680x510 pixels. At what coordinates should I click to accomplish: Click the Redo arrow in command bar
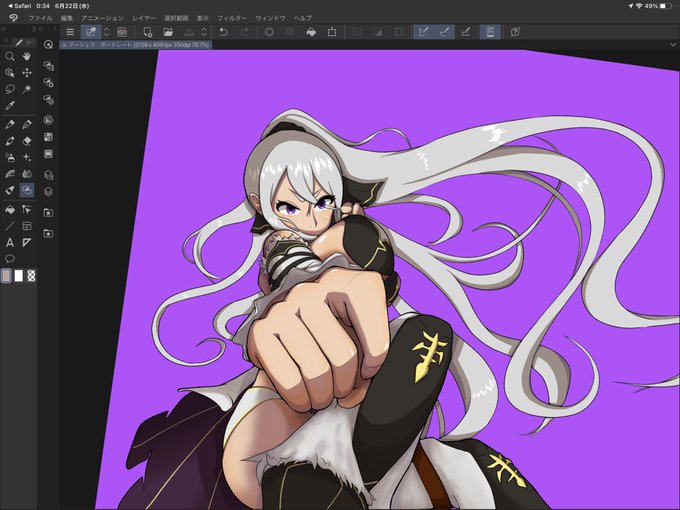click(244, 32)
